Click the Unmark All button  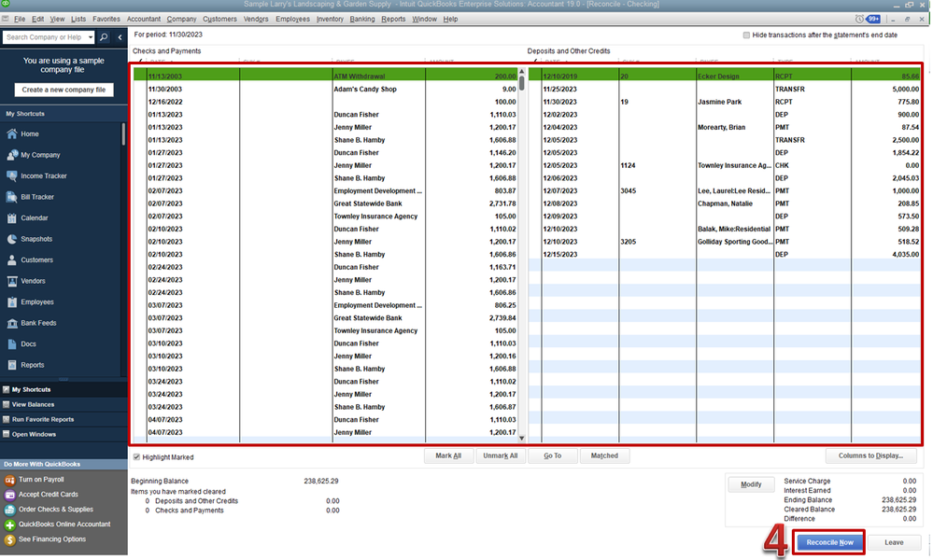pyautogui.click(x=500, y=456)
